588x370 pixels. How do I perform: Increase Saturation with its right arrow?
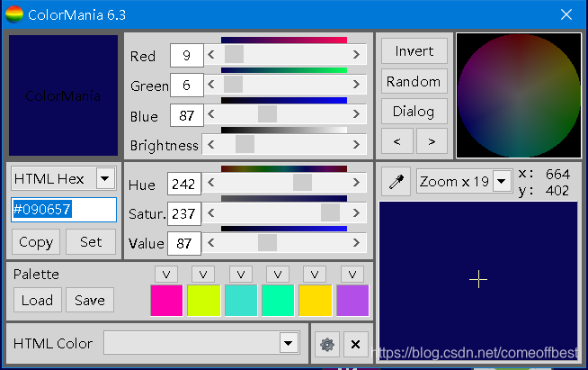[x=356, y=213]
